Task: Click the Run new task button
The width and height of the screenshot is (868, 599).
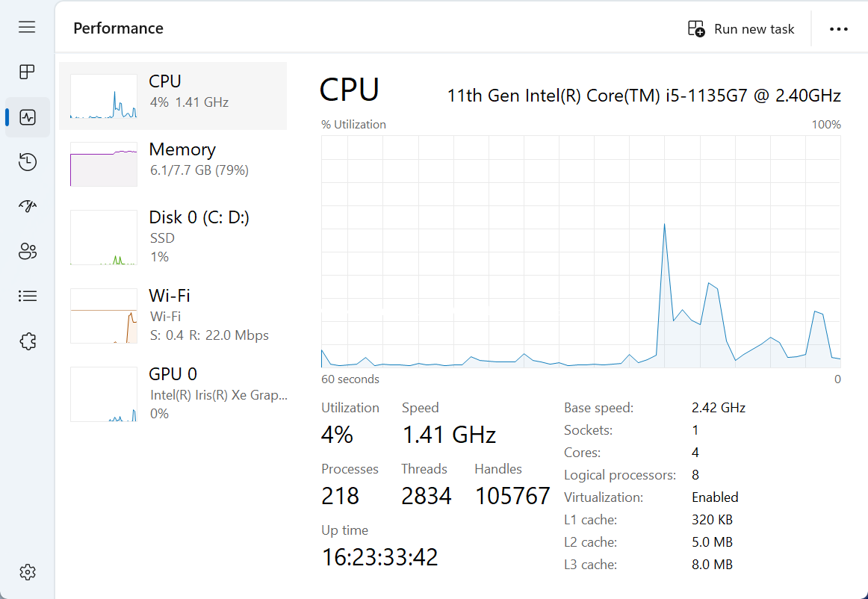Action: (x=741, y=29)
